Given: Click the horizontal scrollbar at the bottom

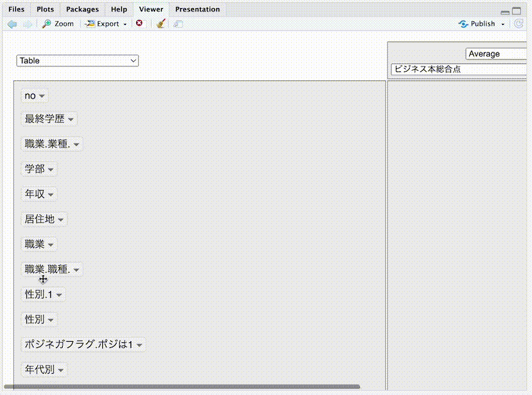Looking at the screenshot, I should [182, 387].
